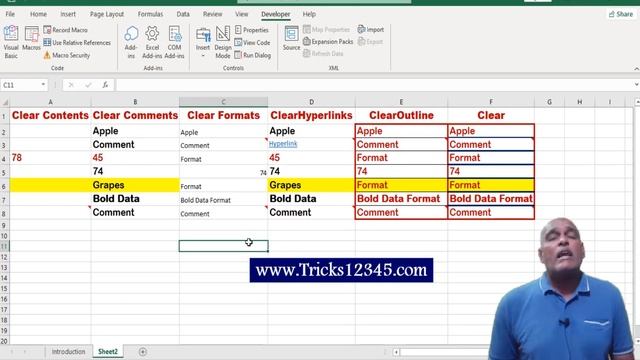This screenshot has width=640, height=360.
Task: Select the 'Clear Contents' header cell
Action: 50,116
